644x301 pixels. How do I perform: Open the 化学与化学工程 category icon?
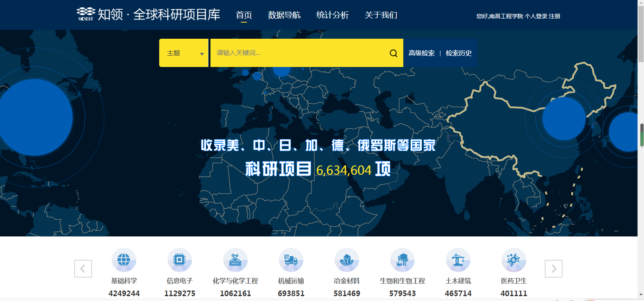235,260
